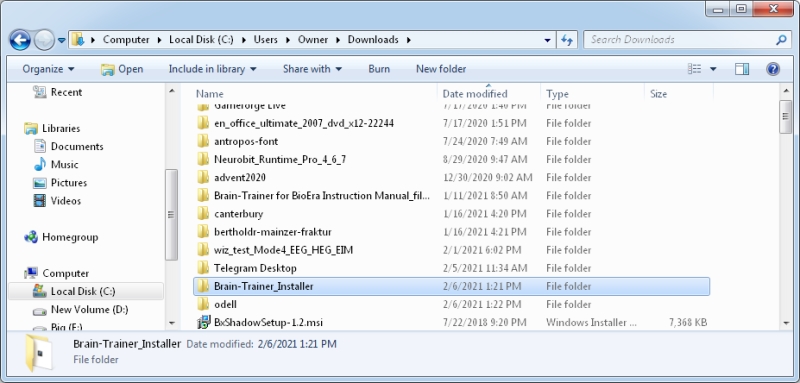Select Libraries in the navigation pane
This screenshot has width=800, height=383.
tap(52, 129)
